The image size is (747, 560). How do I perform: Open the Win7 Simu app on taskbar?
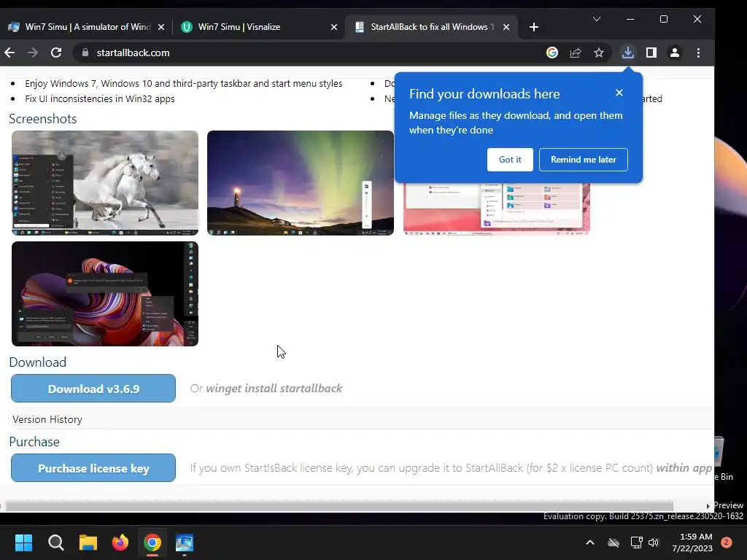pyautogui.click(x=185, y=542)
